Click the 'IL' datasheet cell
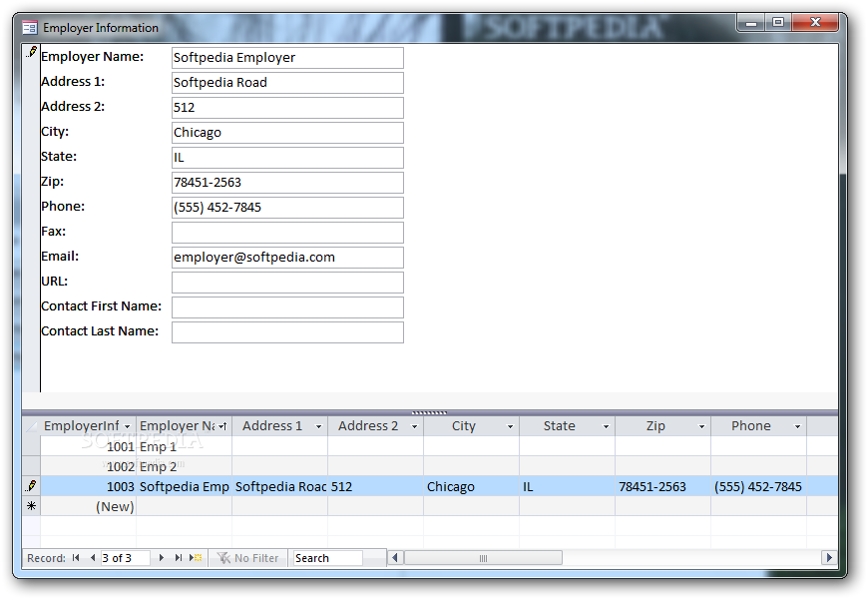Image resolution: width=868 pixels, height=599 pixels. tap(567, 486)
